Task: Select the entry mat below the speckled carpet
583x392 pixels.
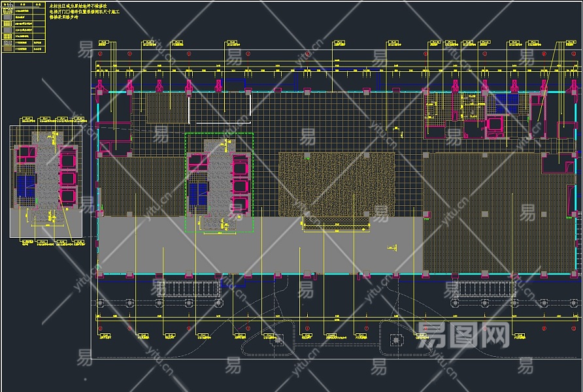Action: tap(337, 225)
